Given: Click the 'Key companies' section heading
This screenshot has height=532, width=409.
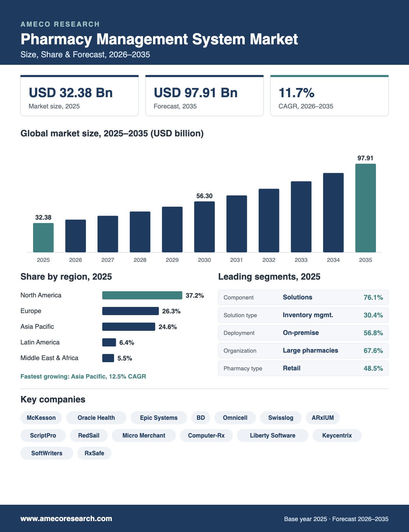Looking at the screenshot, I should (x=53, y=399).
